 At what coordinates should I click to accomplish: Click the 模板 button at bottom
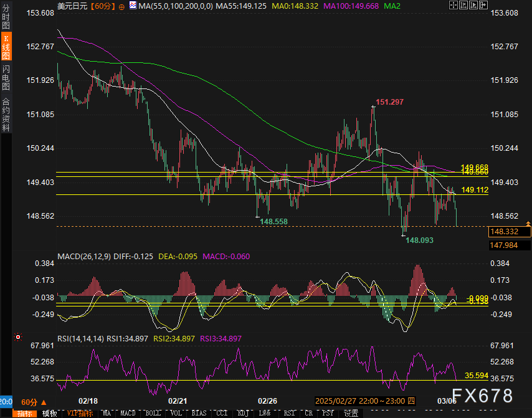click(x=49, y=413)
